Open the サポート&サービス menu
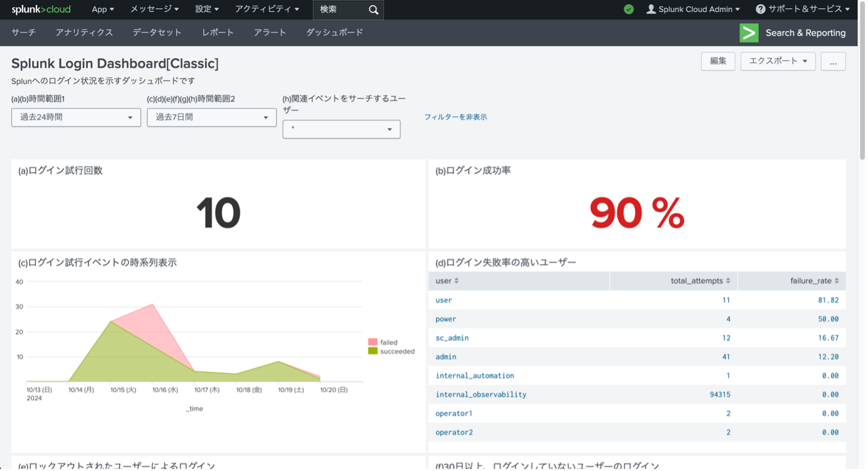The width and height of the screenshot is (868, 471). (803, 9)
